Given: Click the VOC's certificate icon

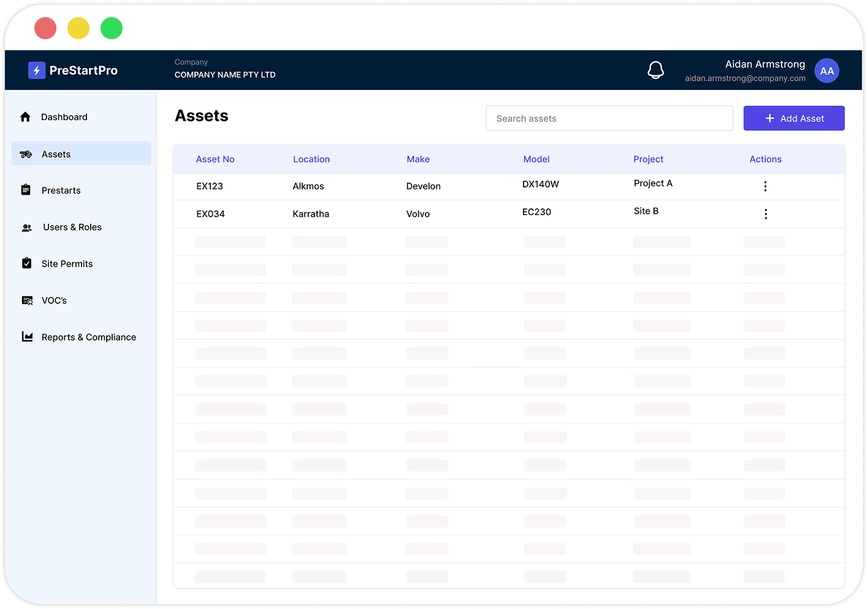Looking at the screenshot, I should click(x=27, y=300).
